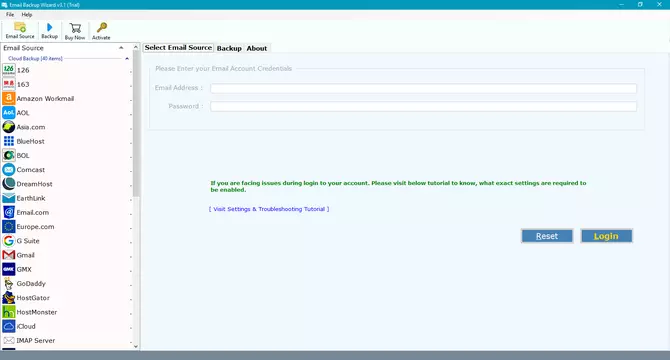The image size is (670, 360).
Task: Click the Login button
Action: click(606, 236)
